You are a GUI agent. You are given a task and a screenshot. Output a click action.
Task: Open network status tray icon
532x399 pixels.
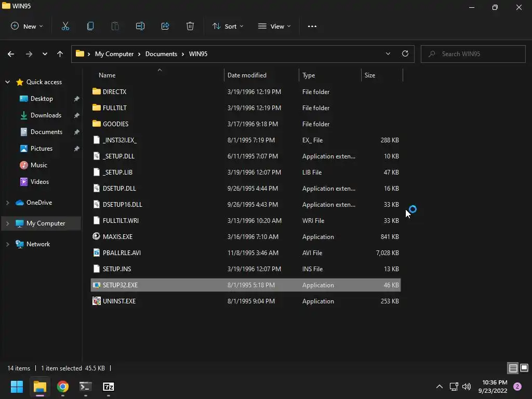point(454,387)
